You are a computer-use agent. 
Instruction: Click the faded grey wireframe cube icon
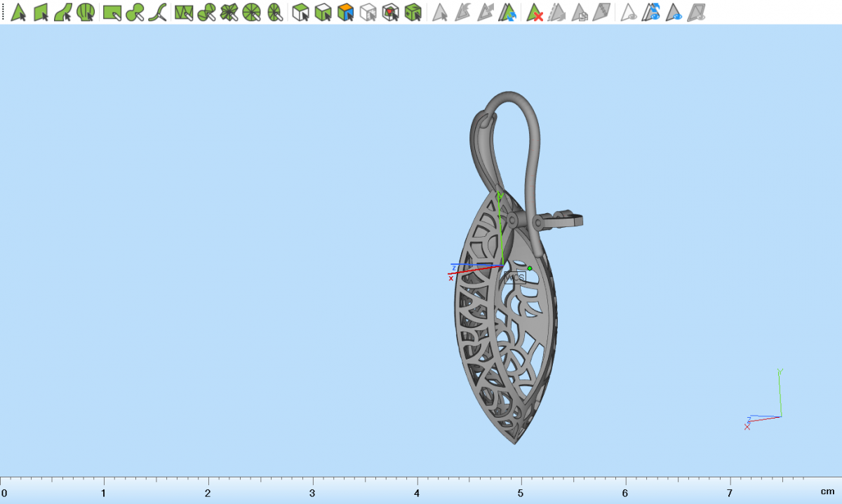coord(368,12)
